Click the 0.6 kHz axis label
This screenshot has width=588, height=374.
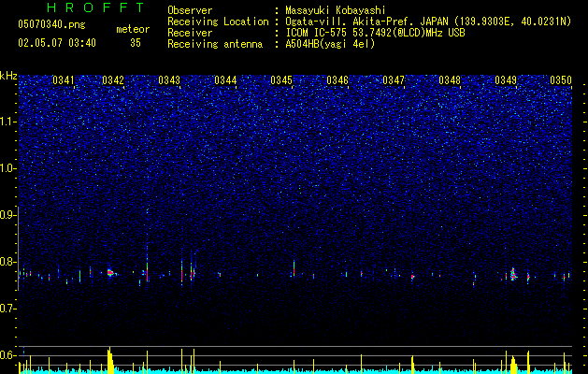click(7, 355)
